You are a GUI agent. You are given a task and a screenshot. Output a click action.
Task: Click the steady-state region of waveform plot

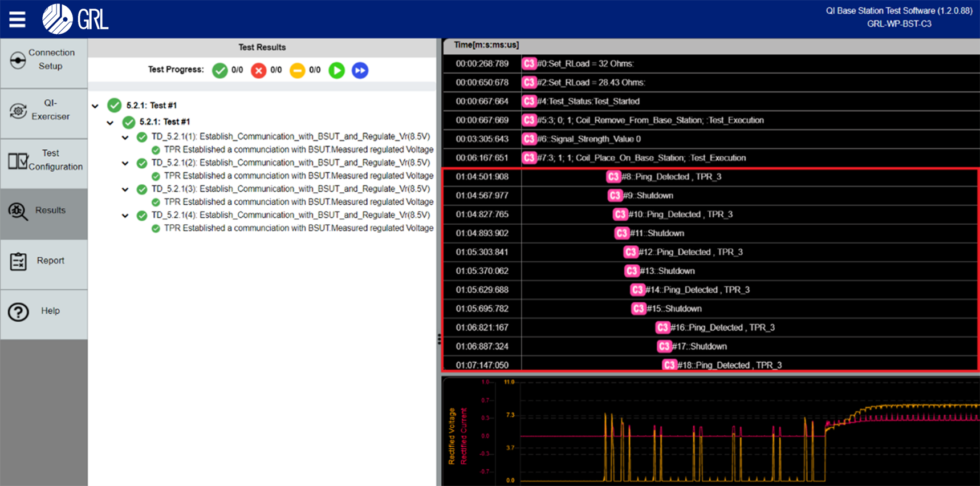pos(924,412)
